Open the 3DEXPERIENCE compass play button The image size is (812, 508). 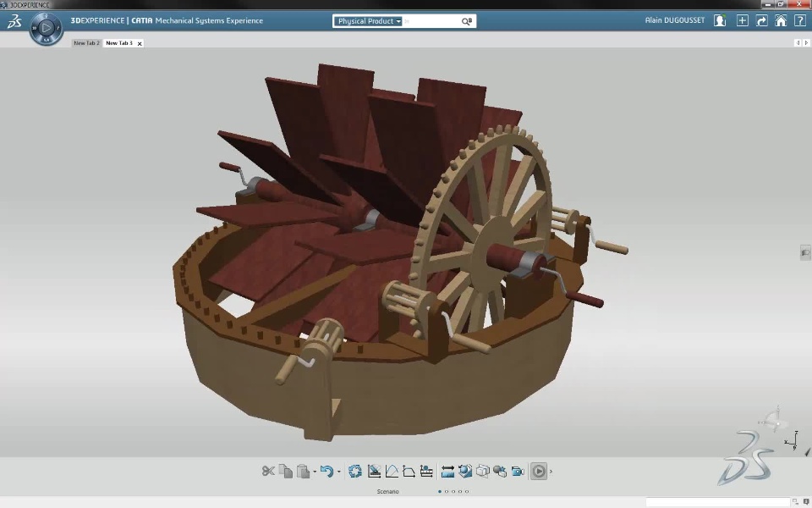[46, 27]
